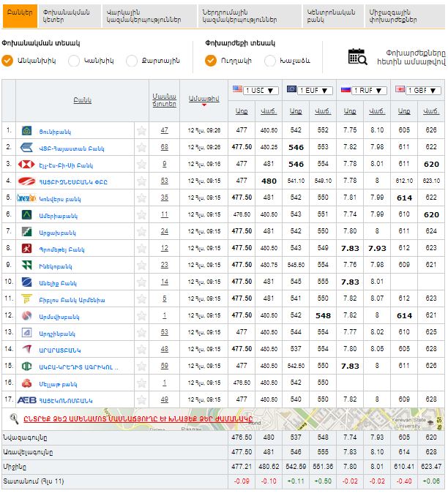Click the Ինեկոբանկ logo icon

coord(27,265)
